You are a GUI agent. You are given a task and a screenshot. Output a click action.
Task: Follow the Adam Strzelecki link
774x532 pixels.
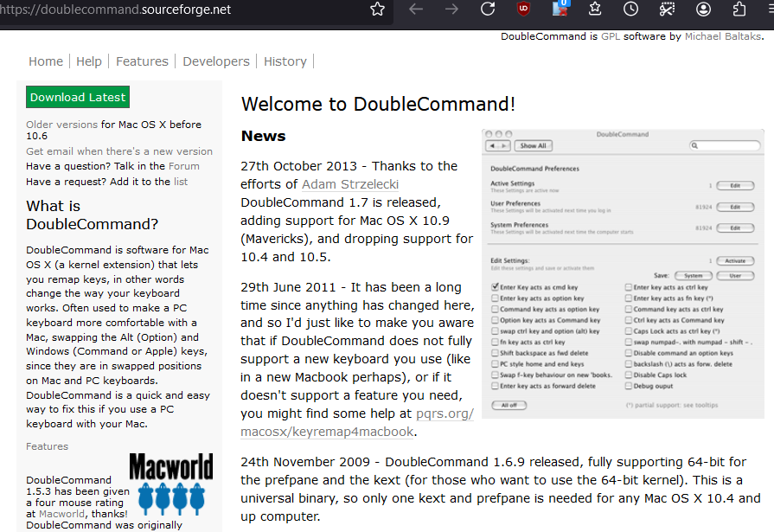[x=350, y=184]
